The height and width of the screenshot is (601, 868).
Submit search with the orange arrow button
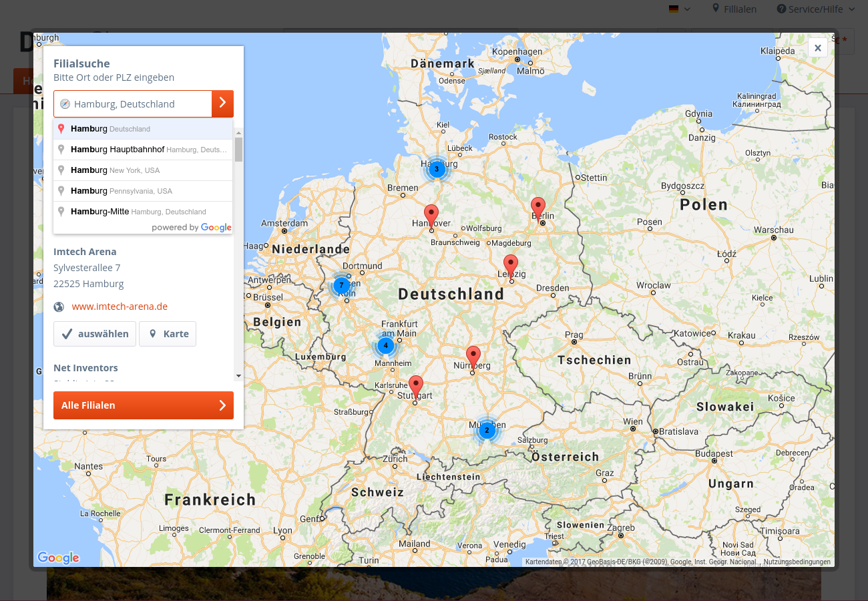tap(222, 104)
